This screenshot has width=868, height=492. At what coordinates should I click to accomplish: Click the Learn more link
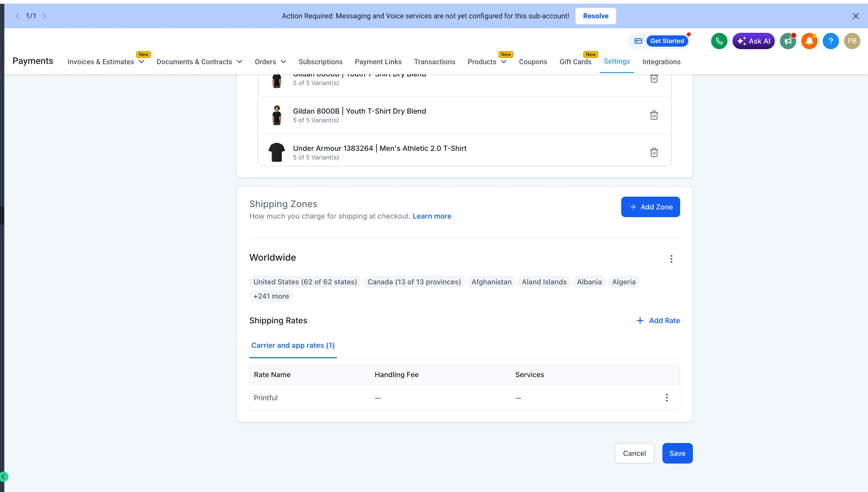pyautogui.click(x=432, y=216)
